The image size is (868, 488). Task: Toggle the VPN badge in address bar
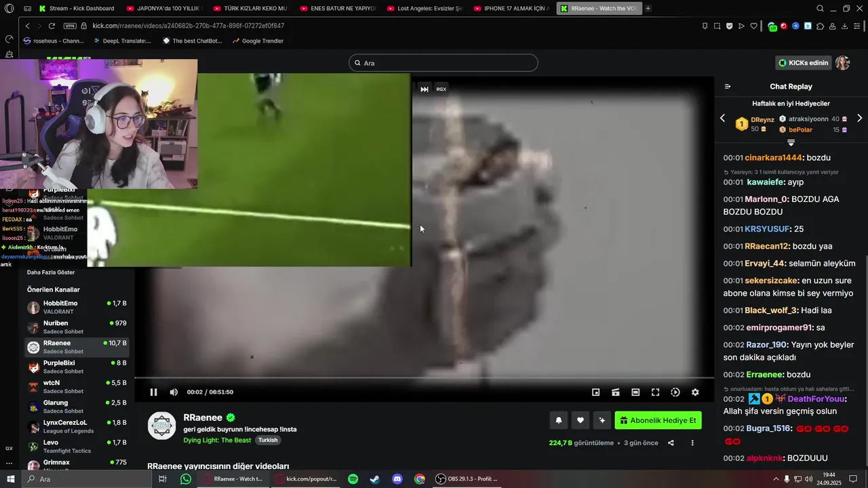70,26
